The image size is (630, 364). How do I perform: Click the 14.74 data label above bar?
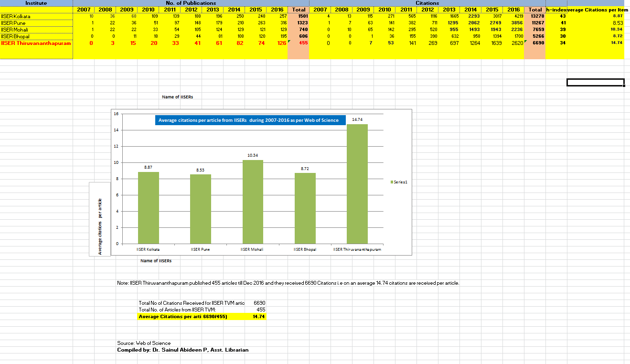357,119
